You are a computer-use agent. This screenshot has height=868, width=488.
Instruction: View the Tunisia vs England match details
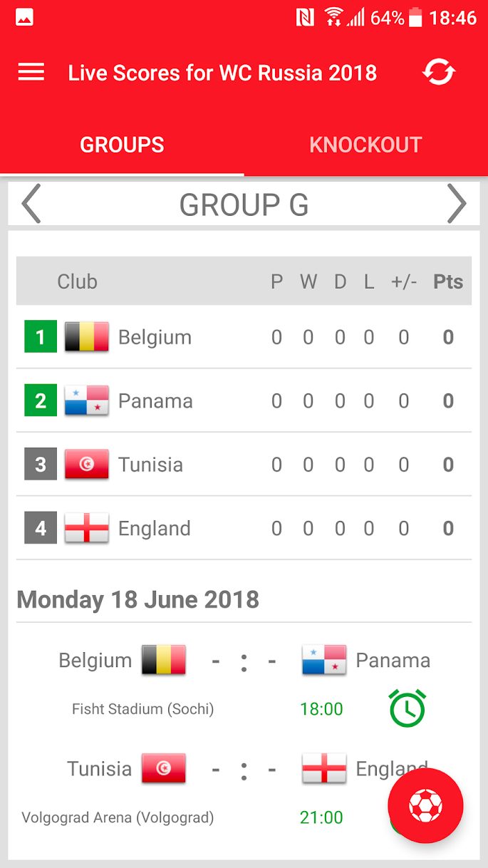pos(244,769)
